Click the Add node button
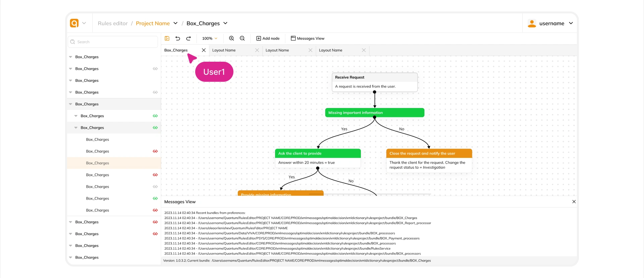Viewport: 644px width, 278px height. 268,39
